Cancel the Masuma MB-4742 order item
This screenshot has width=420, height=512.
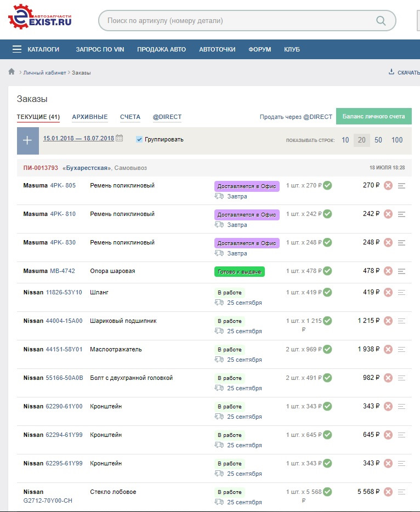pos(388,271)
